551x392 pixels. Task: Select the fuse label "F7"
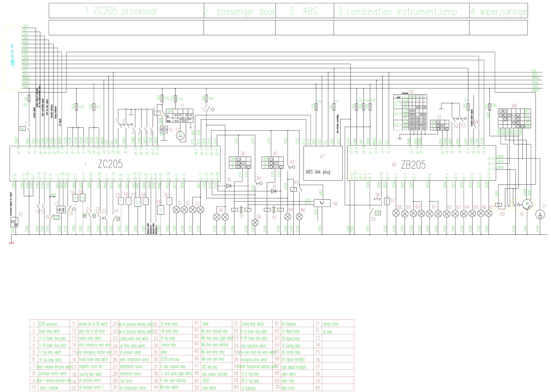coord(466,100)
